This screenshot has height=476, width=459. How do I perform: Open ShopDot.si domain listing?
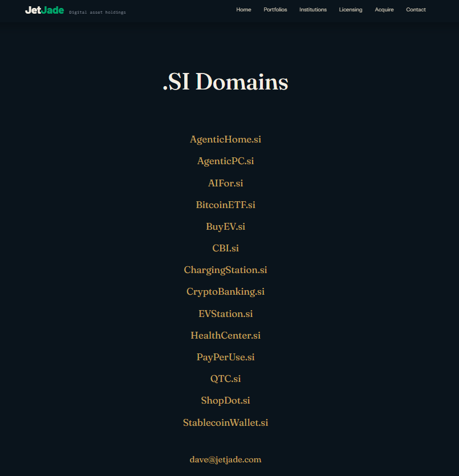coord(226,401)
